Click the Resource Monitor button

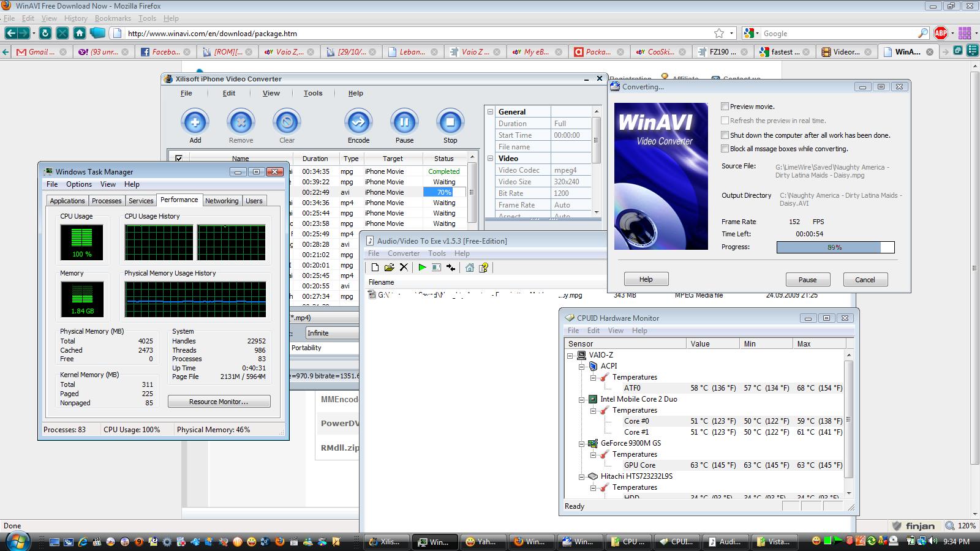click(219, 402)
